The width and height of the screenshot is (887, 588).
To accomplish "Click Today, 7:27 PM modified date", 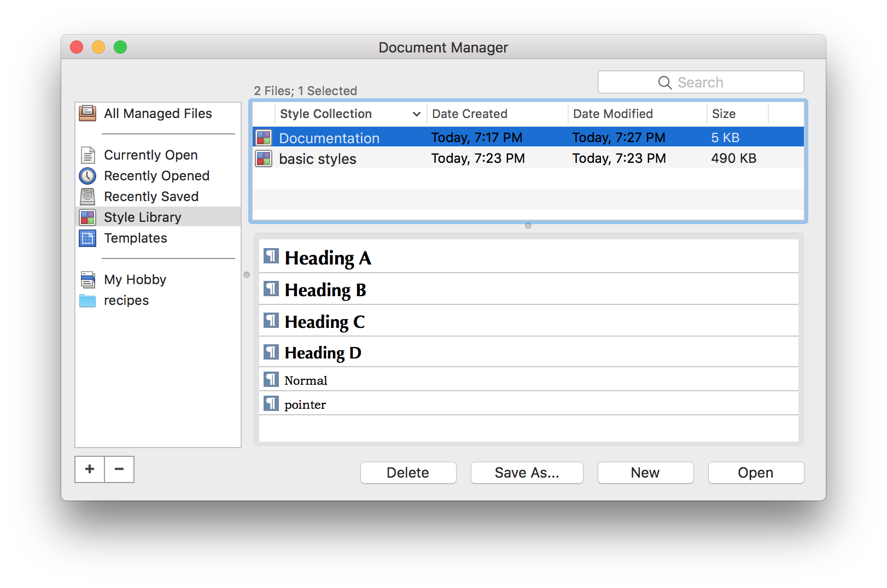I will click(x=619, y=138).
